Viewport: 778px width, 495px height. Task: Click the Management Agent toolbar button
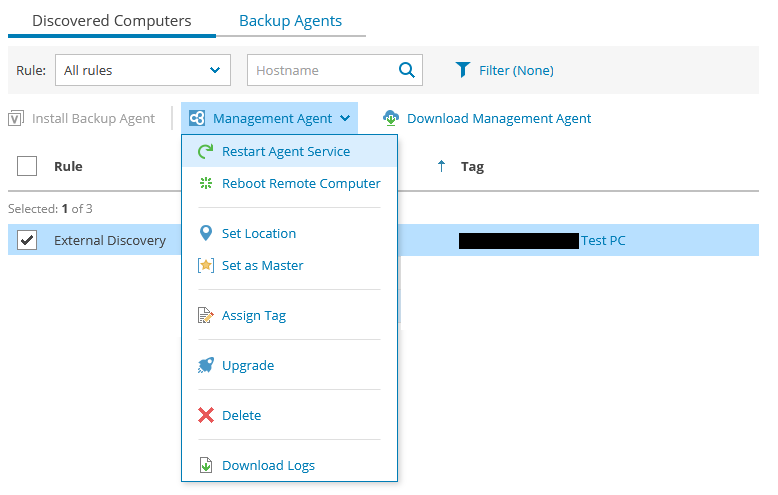coord(269,118)
